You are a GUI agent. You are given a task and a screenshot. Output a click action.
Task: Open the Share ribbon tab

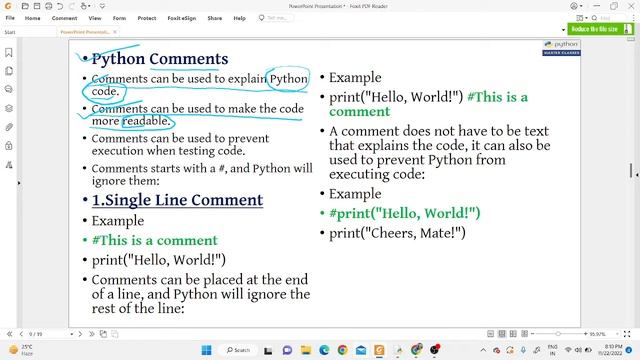[x=215, y=18]
